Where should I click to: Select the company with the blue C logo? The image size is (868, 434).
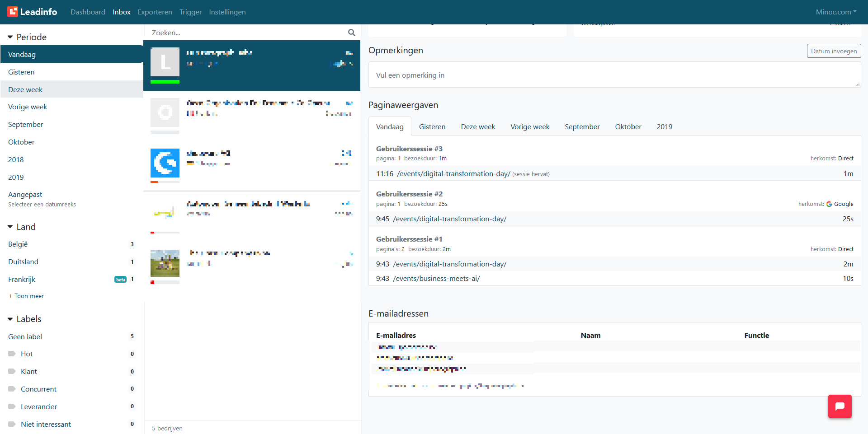pyautogui.click(x=252, y=166)
